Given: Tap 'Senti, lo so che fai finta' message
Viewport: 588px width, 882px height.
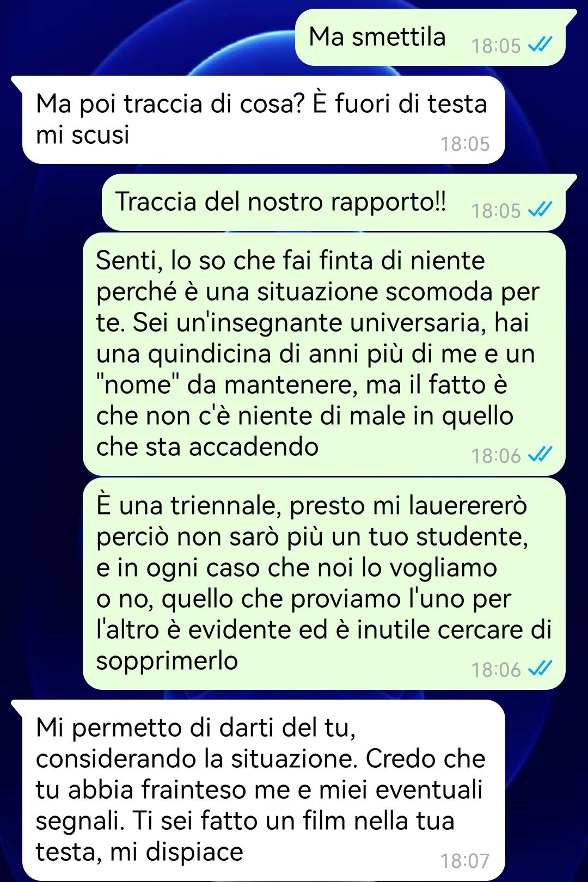Looking at the screenshot, I should [324, 354].
